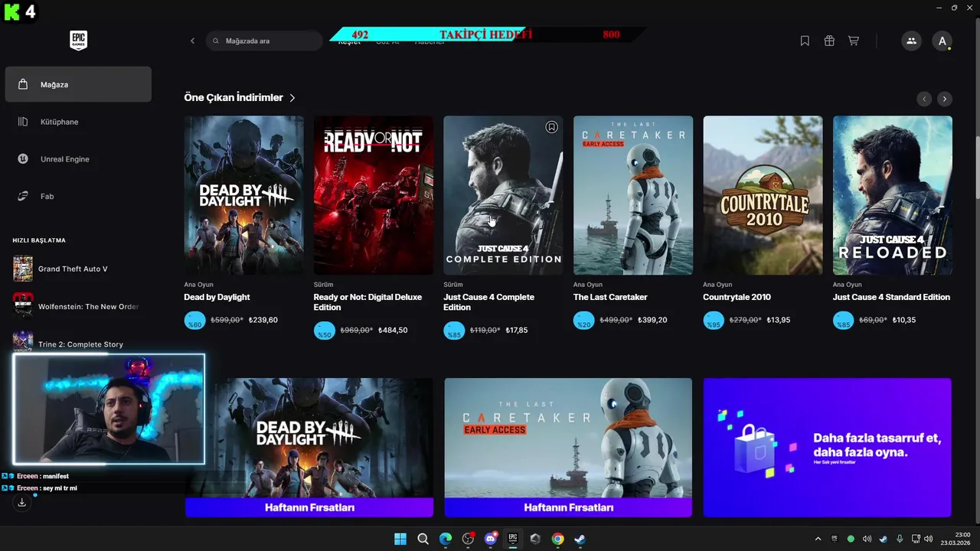Open the gift box icon
980x551 pixels.
[x=829, y=41]
